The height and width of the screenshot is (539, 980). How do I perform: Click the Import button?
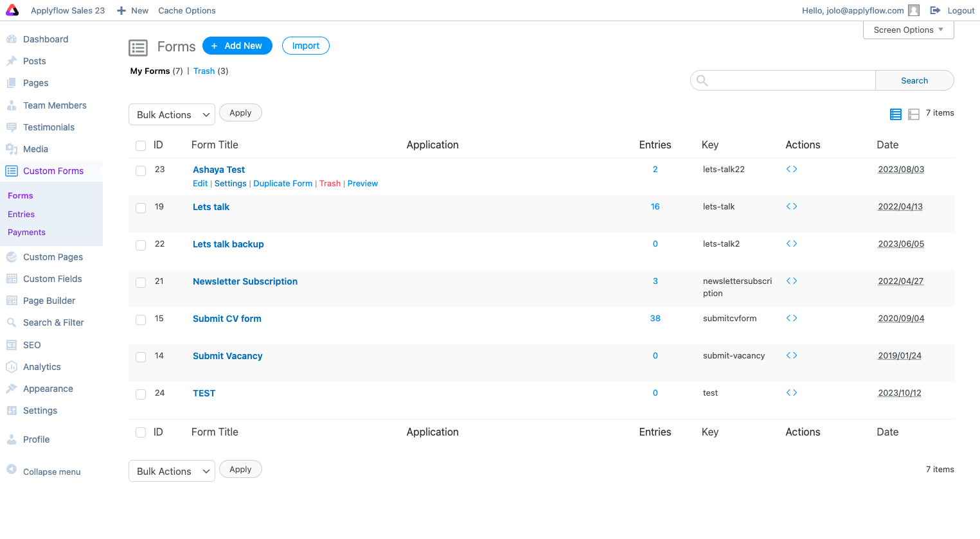306,46
